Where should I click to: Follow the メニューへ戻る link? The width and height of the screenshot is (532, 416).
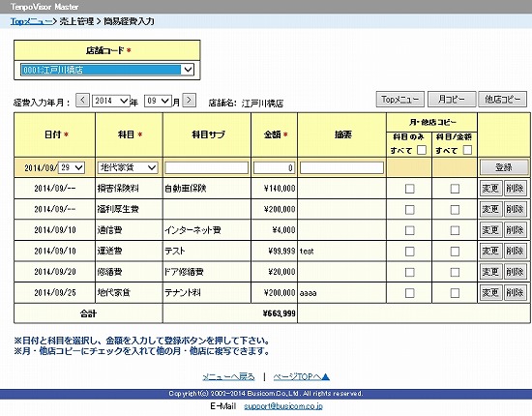coord(228,377)
